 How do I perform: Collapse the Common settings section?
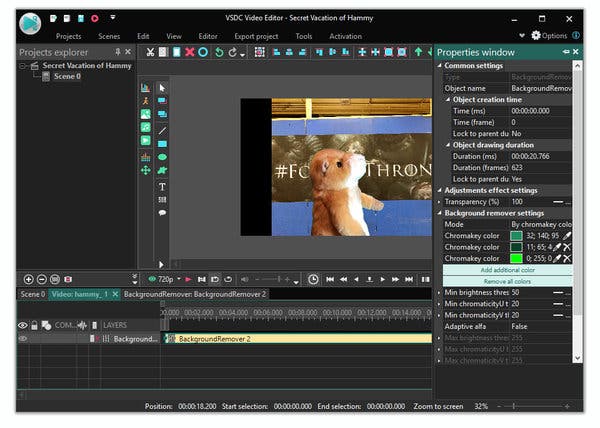[x=440, y=66]
